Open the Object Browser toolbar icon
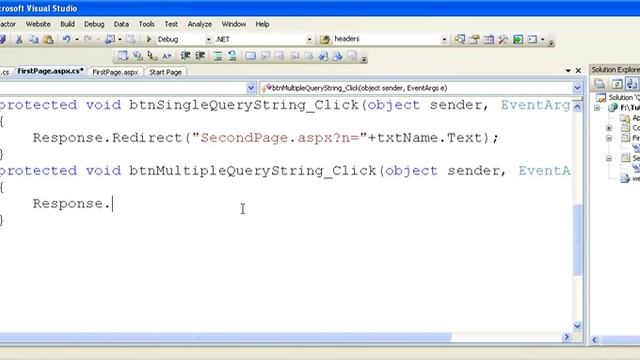Screen dimensions: 640x360 [489, 40]
